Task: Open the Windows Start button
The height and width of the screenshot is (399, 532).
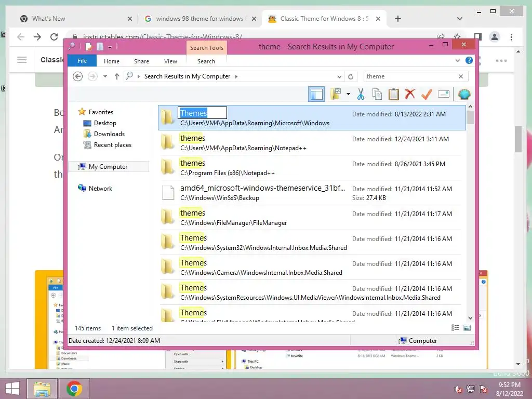Action: pos(12,389)
